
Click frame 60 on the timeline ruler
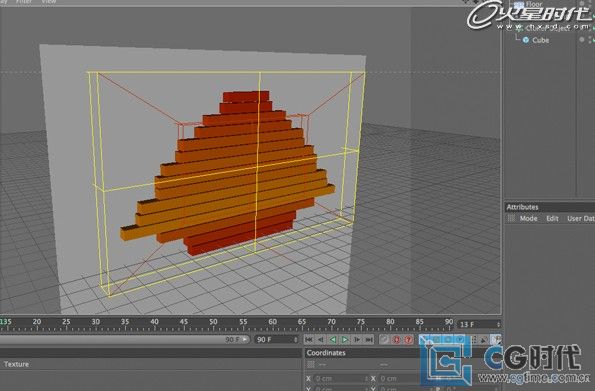[x=272, y=322]
